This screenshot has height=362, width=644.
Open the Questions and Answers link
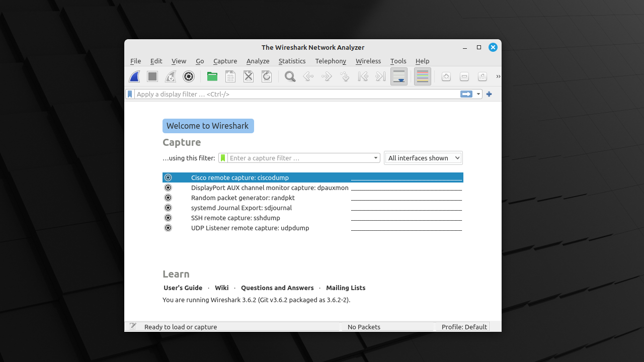pos(277,288)
